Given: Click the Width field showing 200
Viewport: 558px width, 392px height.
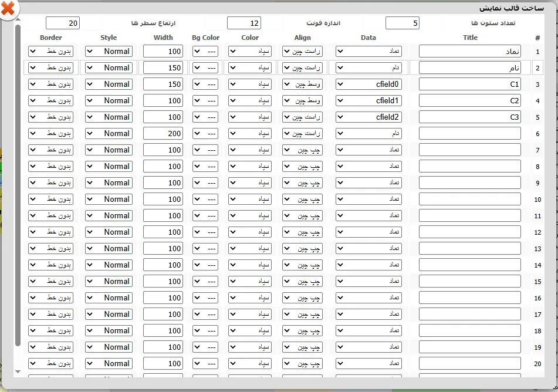Looking at the screenshot, I should [x=163, y=134].
